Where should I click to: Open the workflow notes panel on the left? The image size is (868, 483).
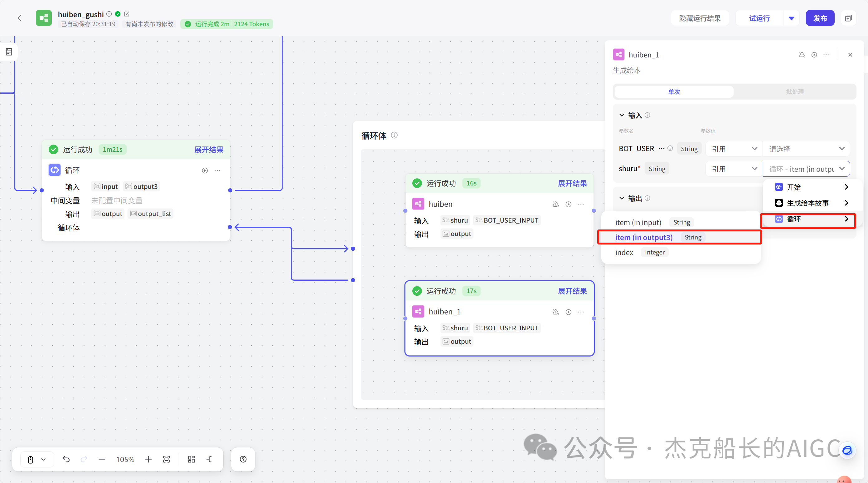8,51
